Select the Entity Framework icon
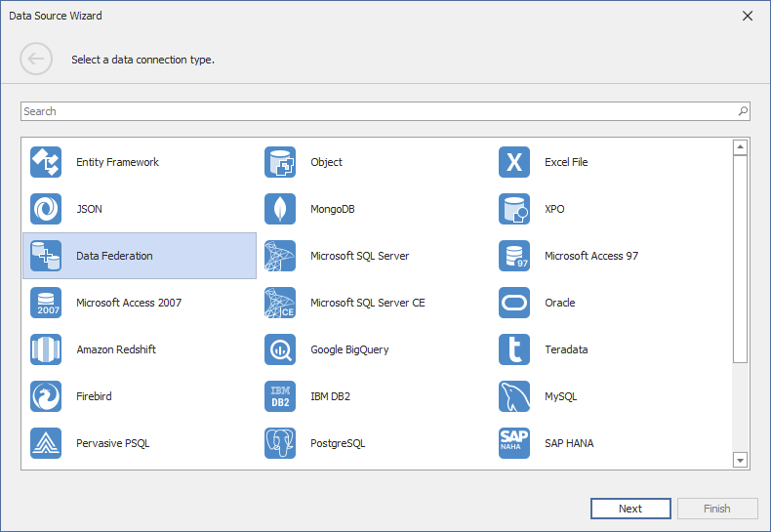Screen dimensions: 771x532 click(x=46, y=162)
